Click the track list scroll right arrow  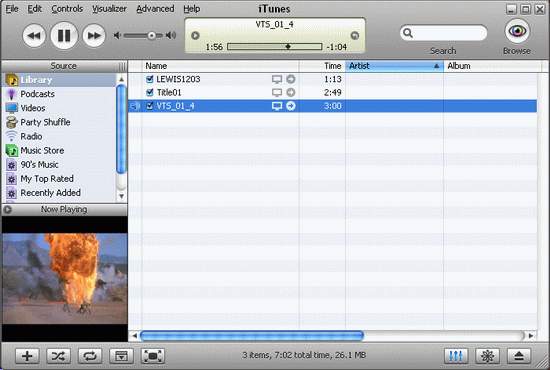tap(531, 336)
